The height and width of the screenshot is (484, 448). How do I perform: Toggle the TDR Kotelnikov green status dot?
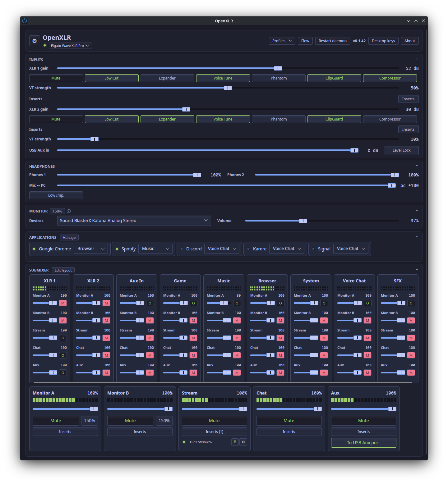pyautogui.click(x=184, y=442)
